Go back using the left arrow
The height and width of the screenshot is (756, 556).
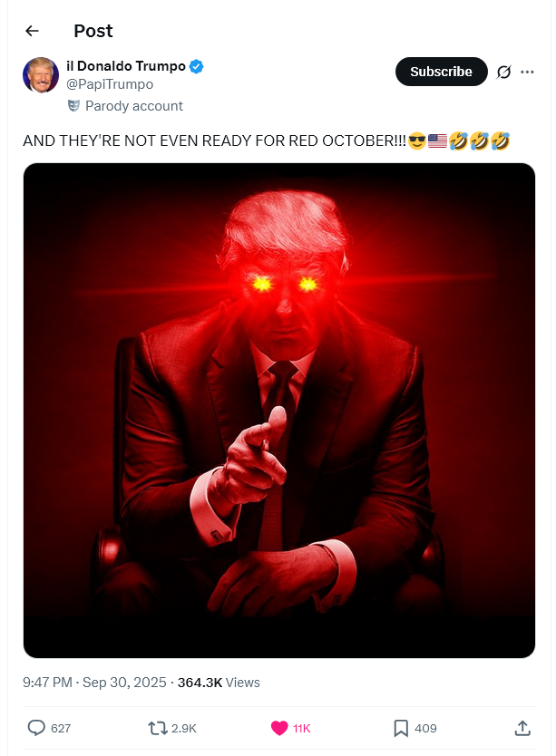pyautogui.click(x=32, y=31)
